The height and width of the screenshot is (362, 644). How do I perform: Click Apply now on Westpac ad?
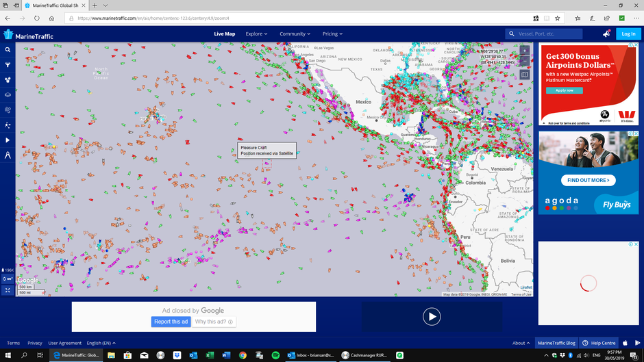(x=565, y=90)
